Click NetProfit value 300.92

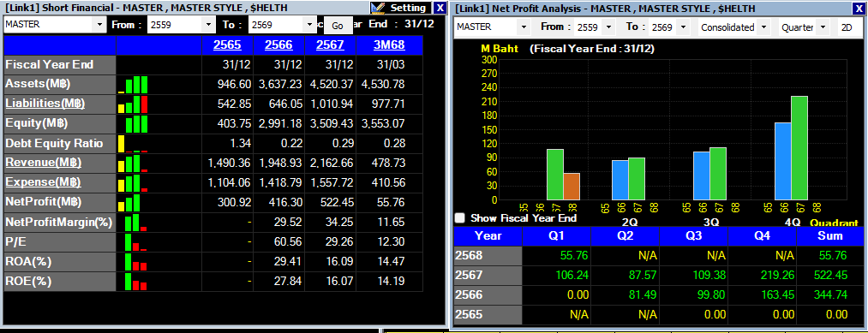tap(235, 203)
